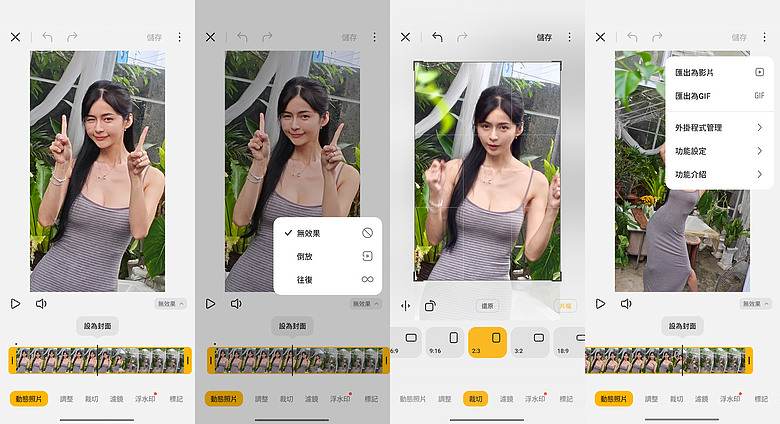Image resolution: width=780 pixels, height=424 pixels.
Task: Select the left trim handle in first screen timeline
Action: coord(12,361)
